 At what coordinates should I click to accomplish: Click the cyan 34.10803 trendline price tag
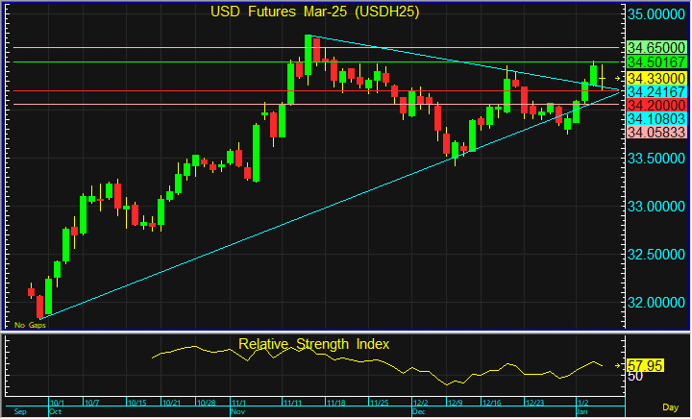click(x=655, y=118)
